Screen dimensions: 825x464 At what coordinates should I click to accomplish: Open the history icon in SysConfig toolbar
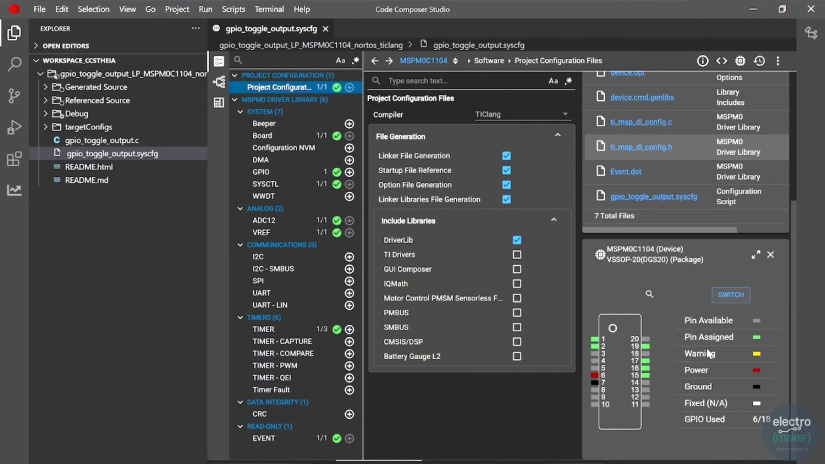[x=759, y=61]
